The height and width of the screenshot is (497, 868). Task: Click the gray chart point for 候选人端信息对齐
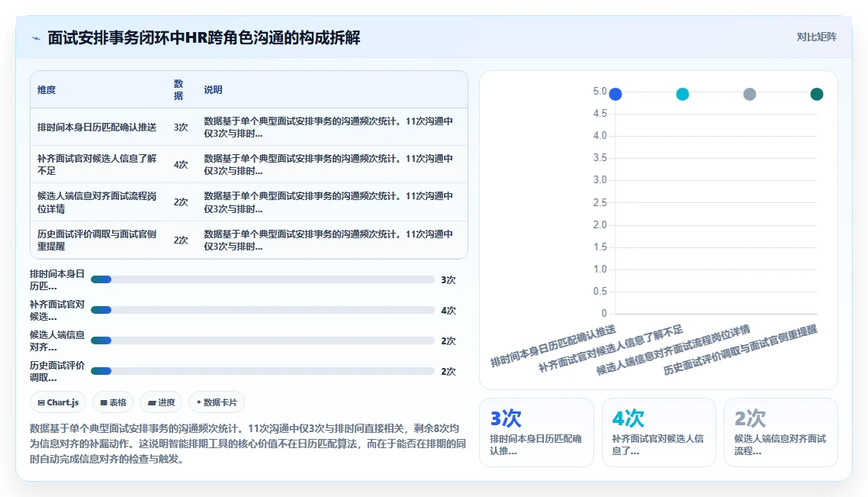750,94
